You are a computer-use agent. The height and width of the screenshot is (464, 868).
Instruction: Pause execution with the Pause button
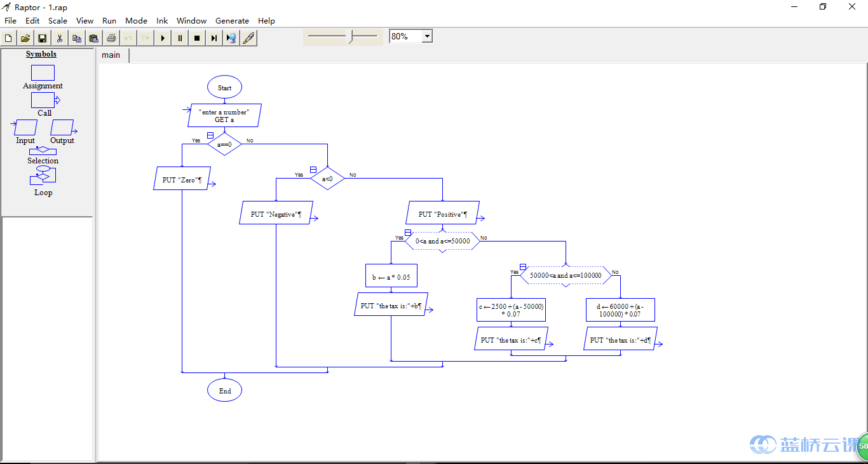click(180, 38)
